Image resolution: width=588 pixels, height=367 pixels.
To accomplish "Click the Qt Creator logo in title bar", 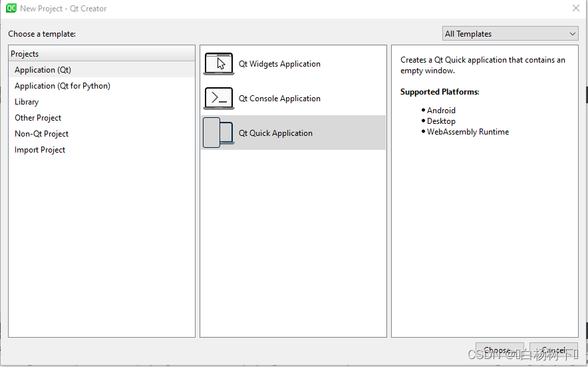I will 11,8.
